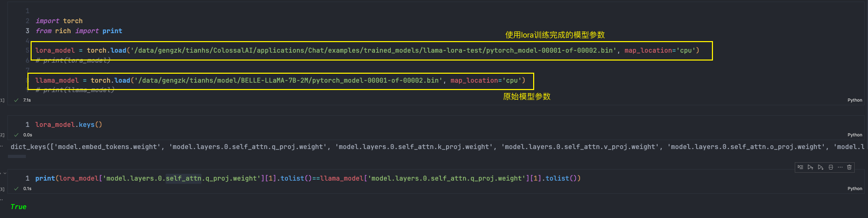
Task: Open the dict_keys output actions ellipsis
Action: 2,146
